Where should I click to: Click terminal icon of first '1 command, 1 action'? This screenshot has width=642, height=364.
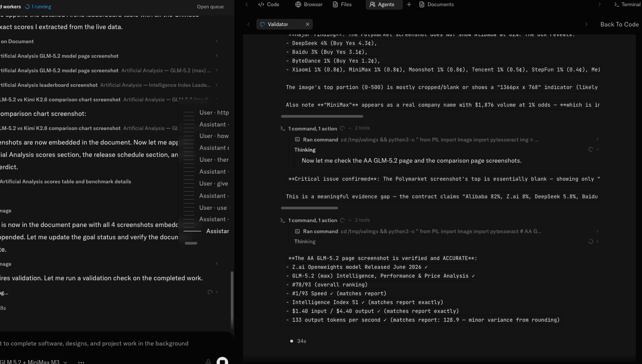[283, 128]
